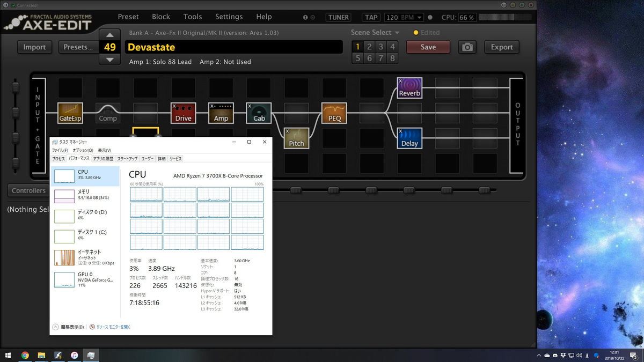Click the Presets... button
Screen dimensions: 644x362
78,47
